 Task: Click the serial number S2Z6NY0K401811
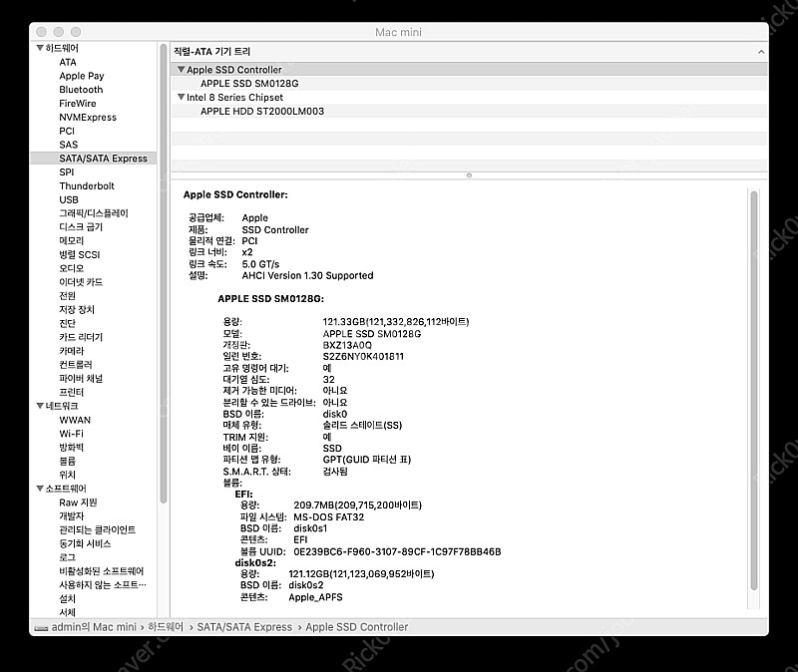point(363,356)
